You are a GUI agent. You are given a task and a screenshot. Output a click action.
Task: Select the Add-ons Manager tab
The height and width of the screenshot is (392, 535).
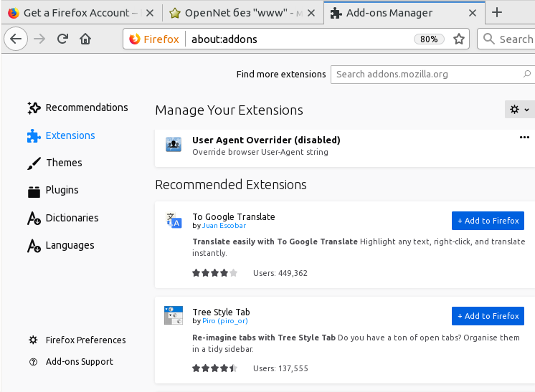click(404, 13)
